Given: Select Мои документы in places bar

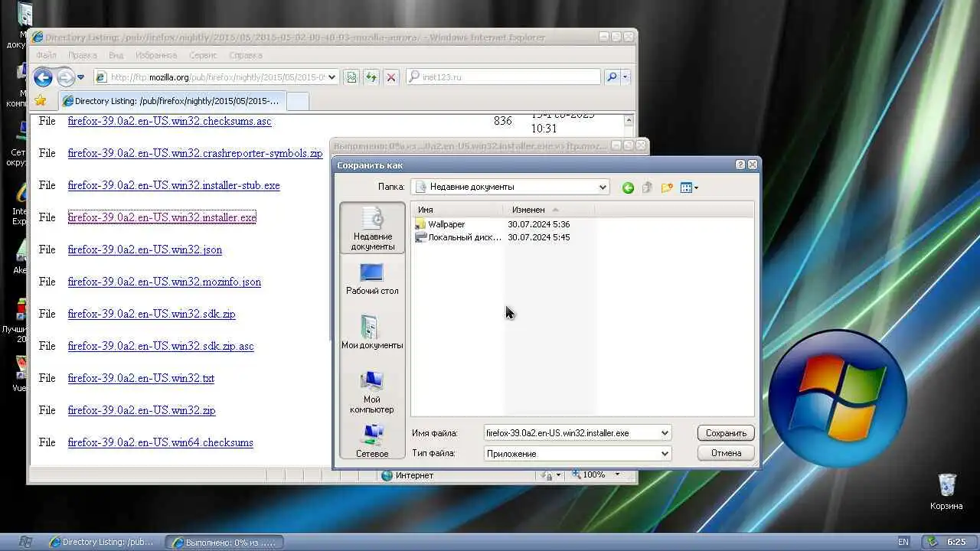Looking at the screenshot, I should [372, 331].
